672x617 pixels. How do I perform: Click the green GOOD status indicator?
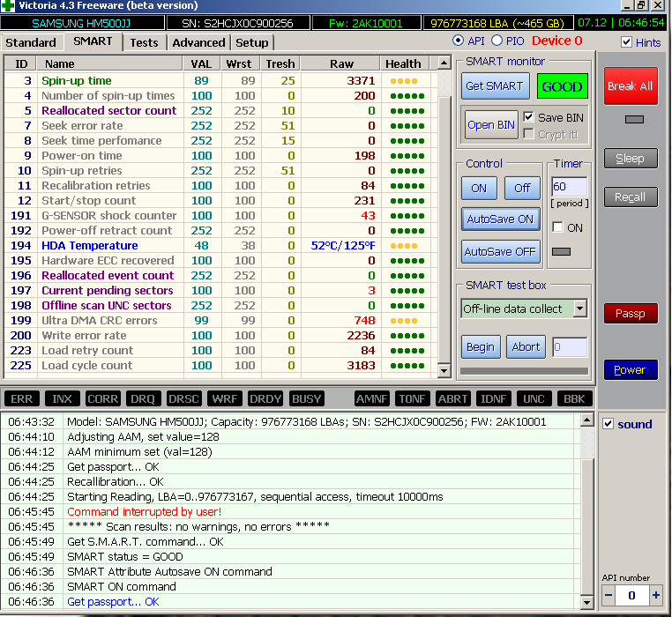tap(562, 86)
